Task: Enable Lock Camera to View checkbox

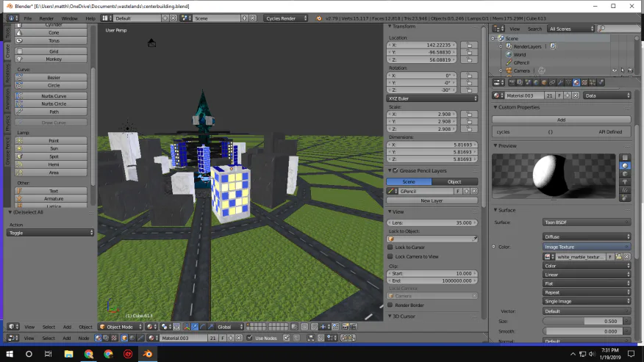Action: [390, 256]
